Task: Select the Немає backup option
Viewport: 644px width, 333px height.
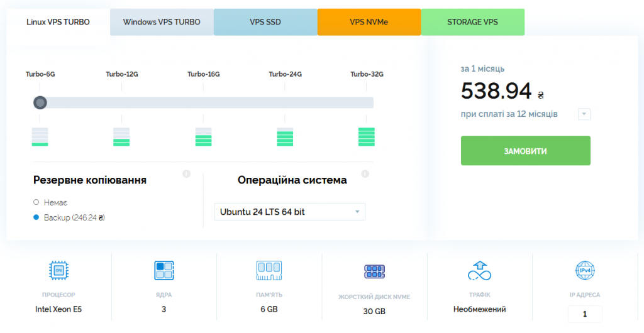Action: pyautogui.click(x=50, y=202)
